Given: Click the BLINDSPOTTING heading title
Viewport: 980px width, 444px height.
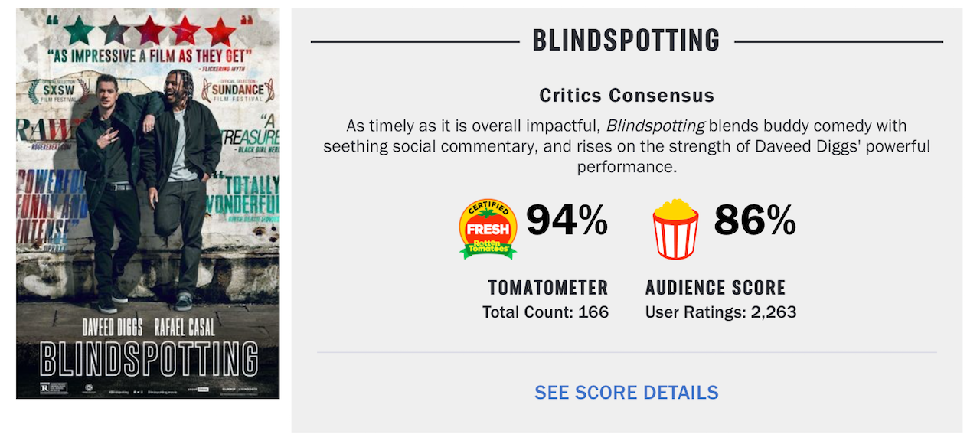Looking at the screenshot, I should pos(626,40).
